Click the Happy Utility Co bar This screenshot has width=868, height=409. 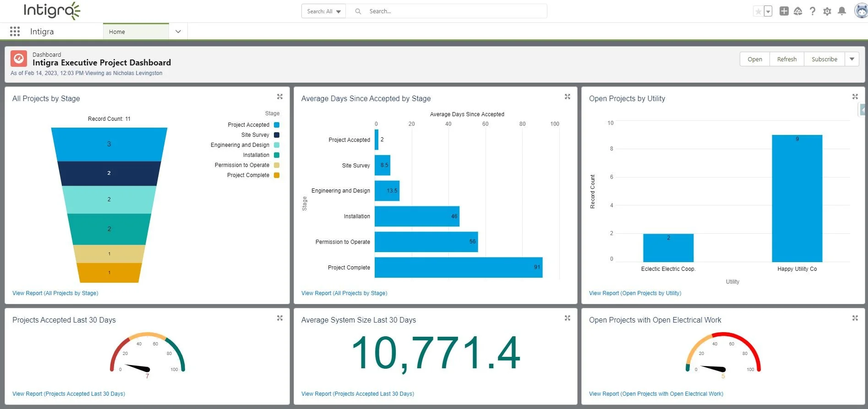[797, 199]
